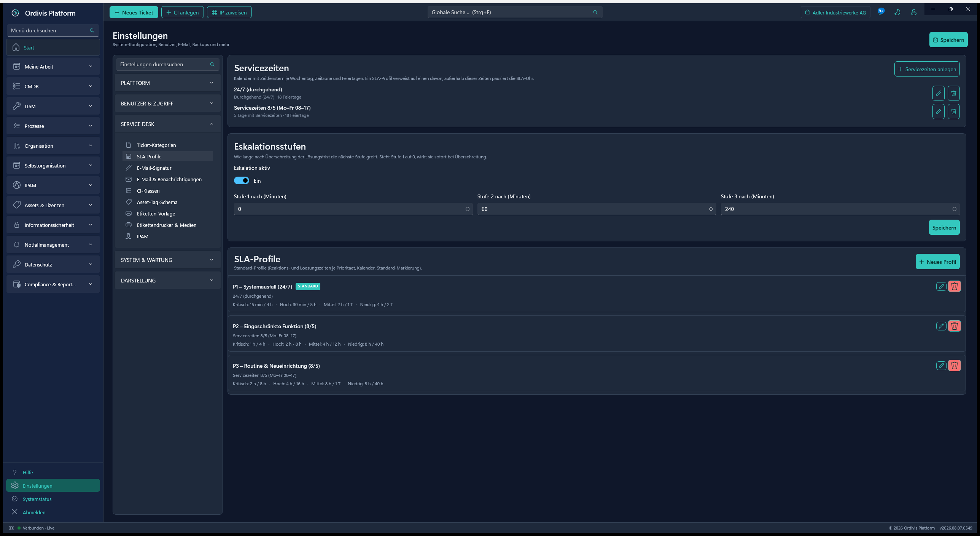Focus the Globale Suche input field
Viewport: 980px width, 536px height.
click(x=515, y=12)
